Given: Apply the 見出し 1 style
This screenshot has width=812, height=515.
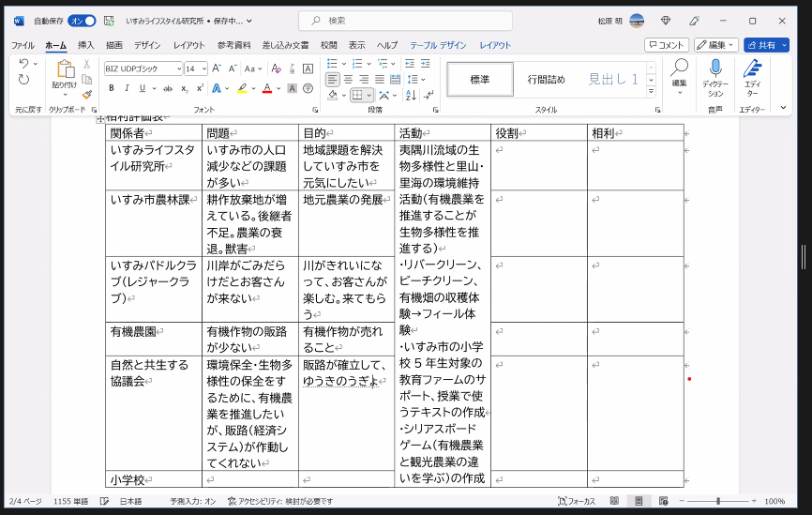Looking at the screenshot, I should pyautogui.click(x=613, y=80).
